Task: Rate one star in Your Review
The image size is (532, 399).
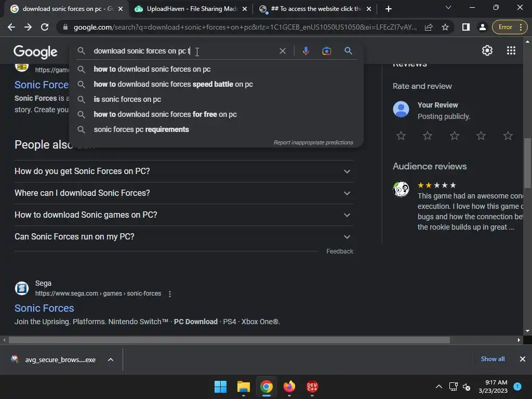Action: pos(401,136)
